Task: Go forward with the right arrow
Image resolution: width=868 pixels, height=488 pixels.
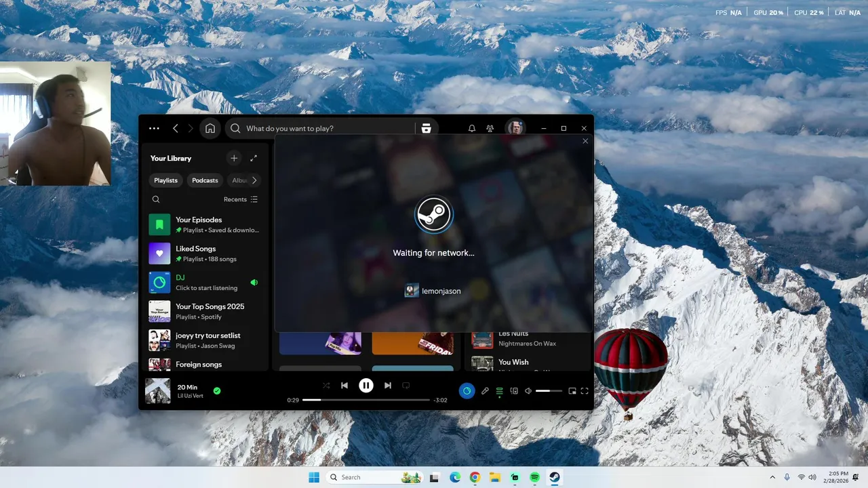Action: [x=191, y=128]
